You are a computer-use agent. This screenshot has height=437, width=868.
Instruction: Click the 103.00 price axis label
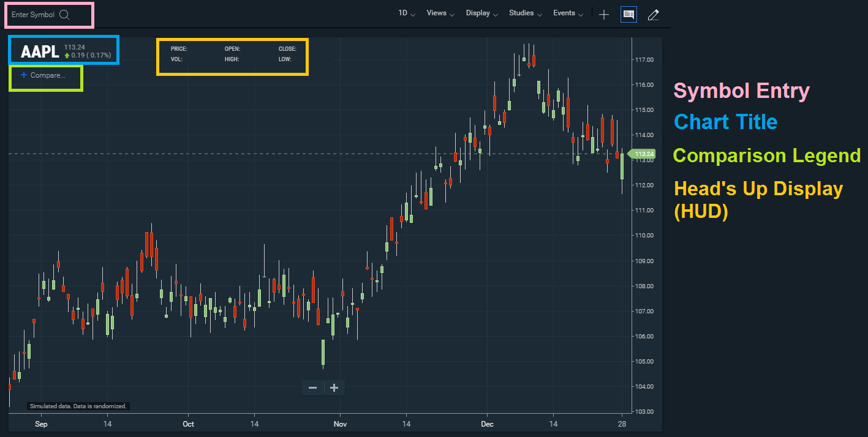644,411
